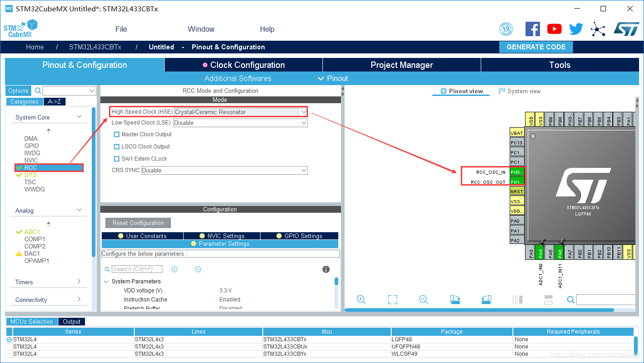
Task: Collapse the Analog category
Action: click(79, 210)
